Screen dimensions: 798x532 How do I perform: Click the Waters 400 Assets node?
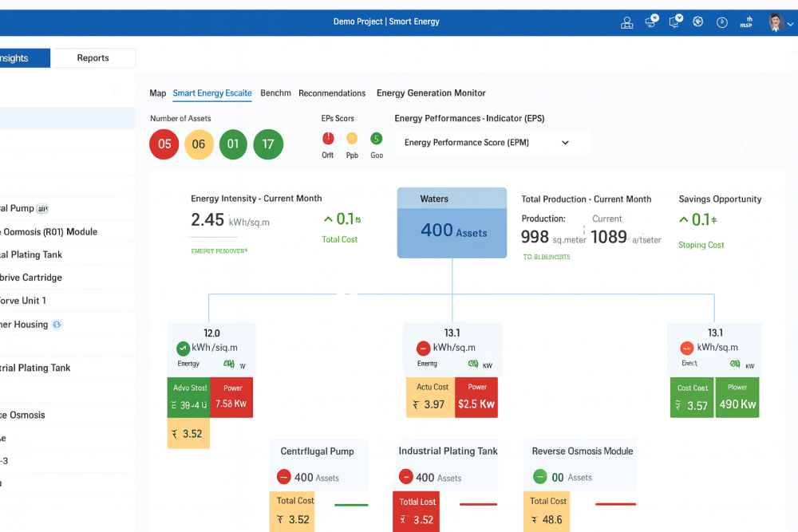[x=452, y=223]
